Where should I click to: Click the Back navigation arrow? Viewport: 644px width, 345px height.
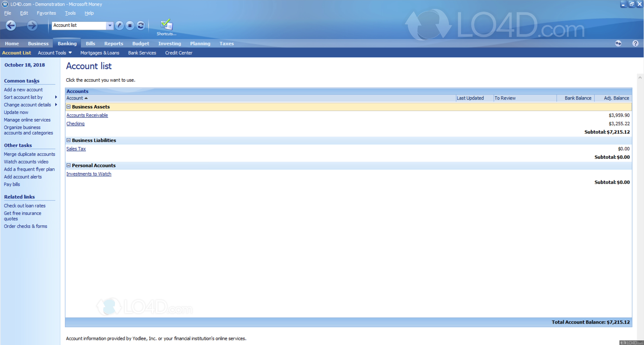tap(11, 25)
